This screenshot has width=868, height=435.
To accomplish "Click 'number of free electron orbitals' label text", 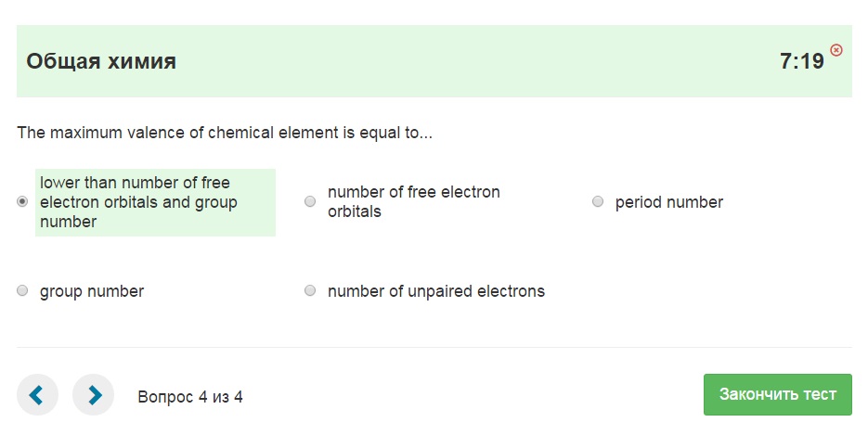I will (x=413, y=202).
